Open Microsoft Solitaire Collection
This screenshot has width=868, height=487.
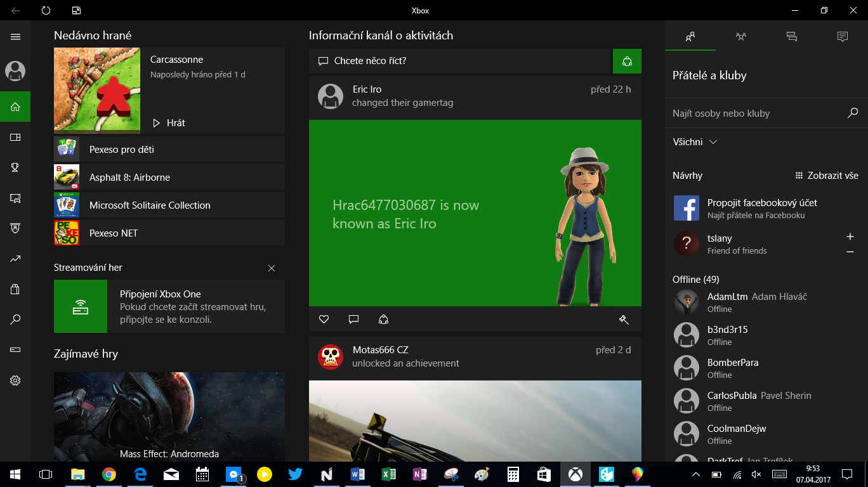[169, 205]
